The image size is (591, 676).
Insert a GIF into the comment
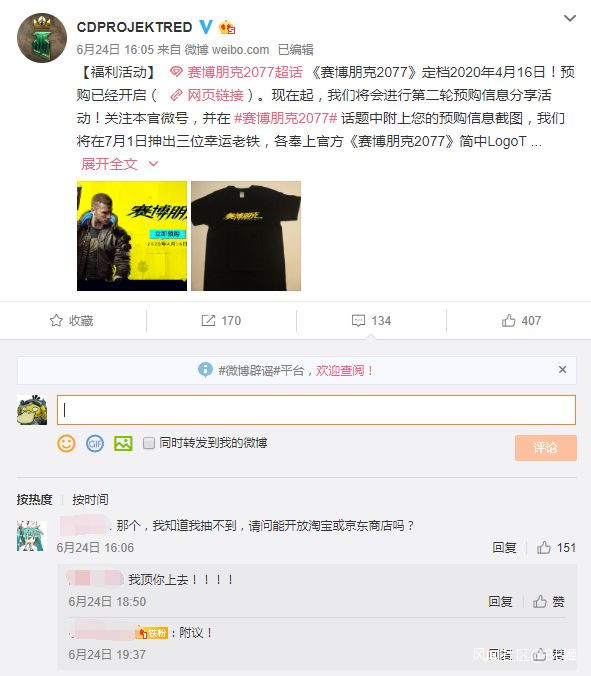click(x=95, y=443)
